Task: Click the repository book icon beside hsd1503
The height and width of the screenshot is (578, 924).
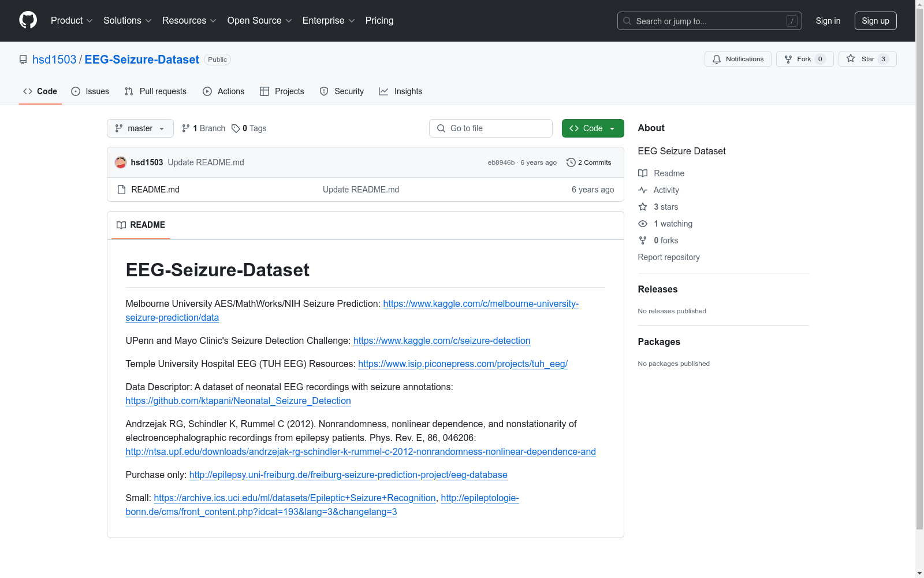Action: [x=23, y=60]
